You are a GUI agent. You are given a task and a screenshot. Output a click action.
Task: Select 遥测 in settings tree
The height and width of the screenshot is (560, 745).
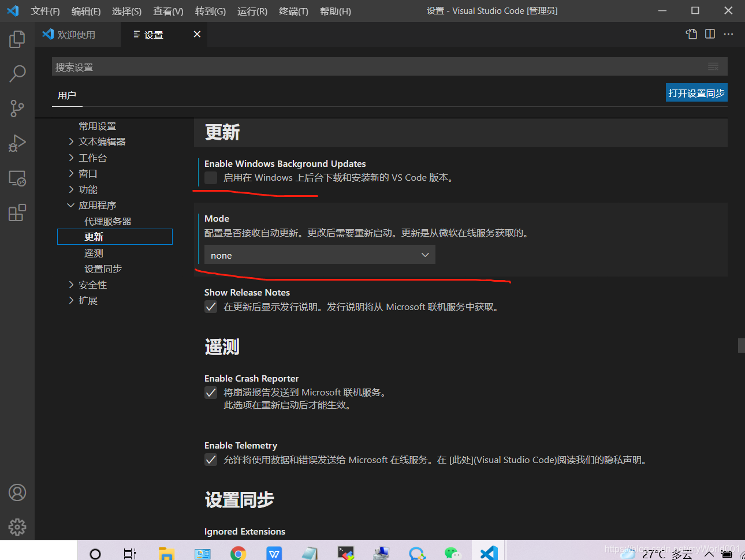point(94,253)
